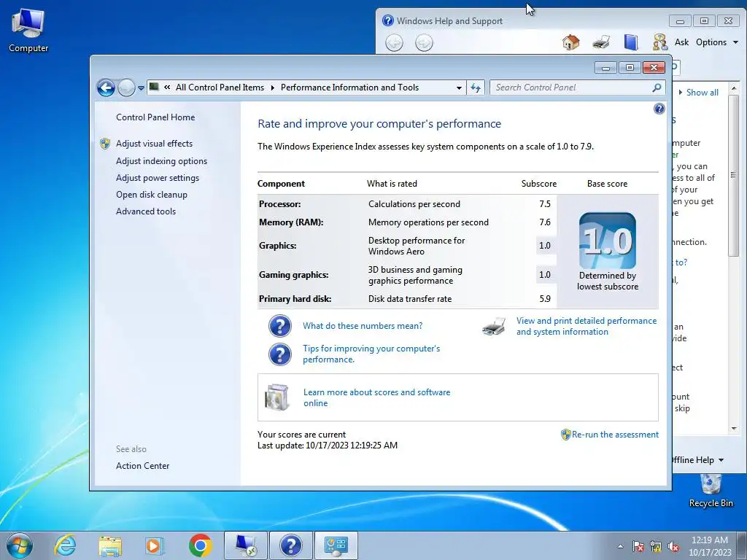Select the Processor subscore 7.5
The height and width of the screenshot is (560, 747).
coord(545,204)
